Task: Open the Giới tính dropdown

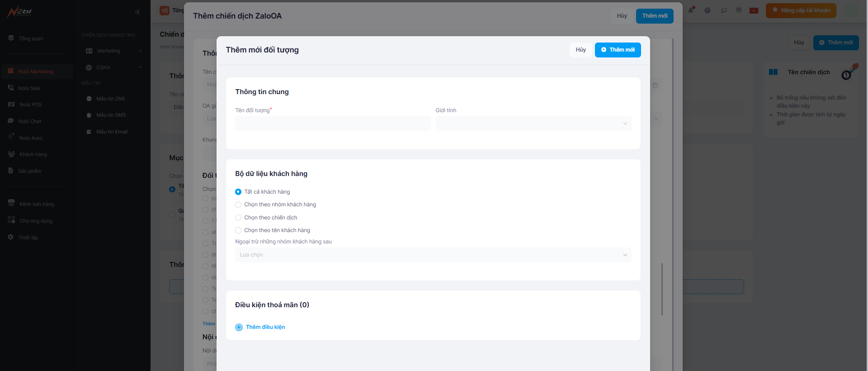Action: tap(533, 124)
